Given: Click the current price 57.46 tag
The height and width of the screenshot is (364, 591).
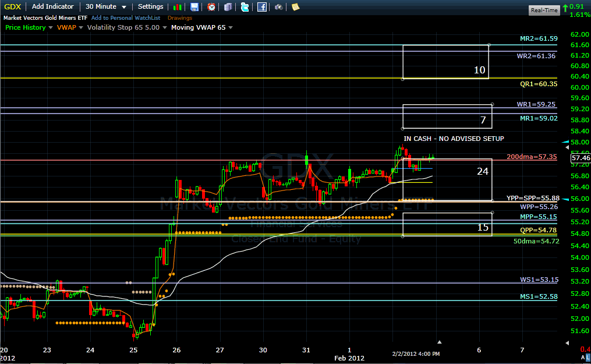Looking at the screenshot, I should coord(581,158).
